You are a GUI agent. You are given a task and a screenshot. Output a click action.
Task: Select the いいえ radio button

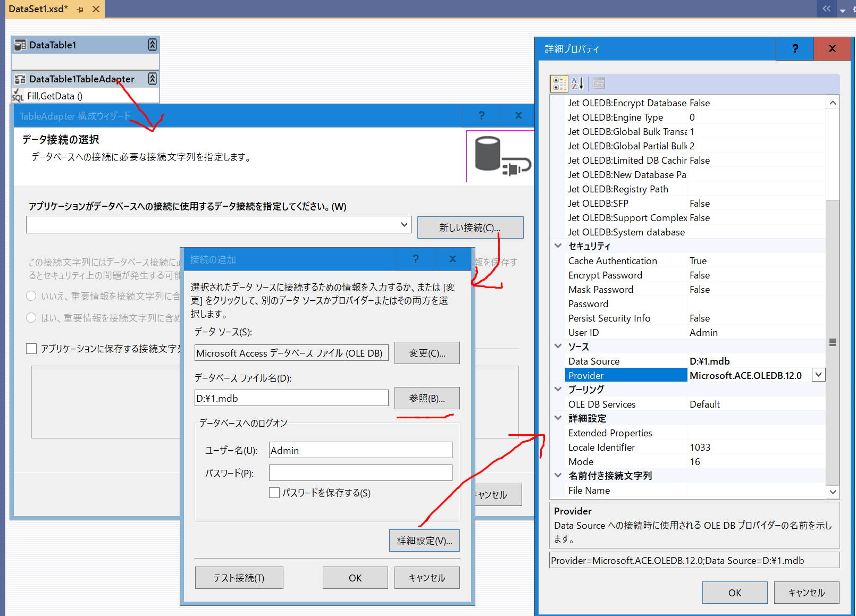coord(31,296)
